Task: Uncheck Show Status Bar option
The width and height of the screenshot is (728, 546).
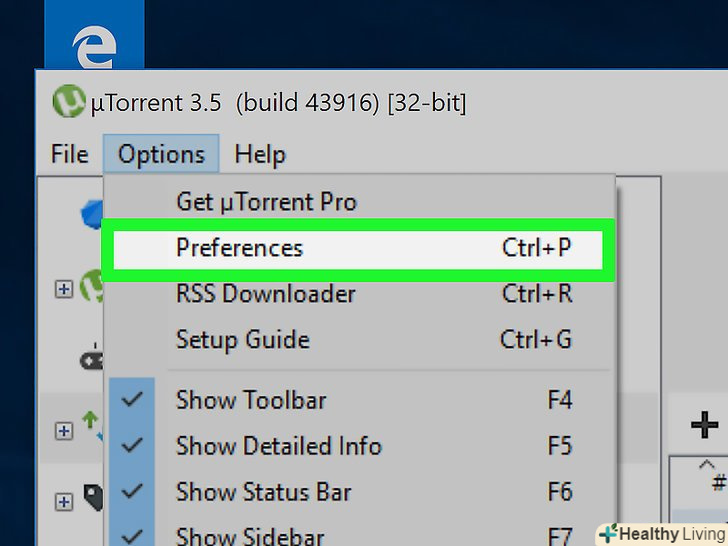Action: pos(262,492)
